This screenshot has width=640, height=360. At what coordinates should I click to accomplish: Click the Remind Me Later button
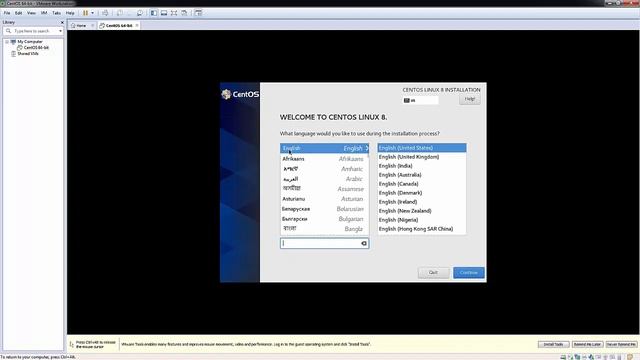[587, 344]
